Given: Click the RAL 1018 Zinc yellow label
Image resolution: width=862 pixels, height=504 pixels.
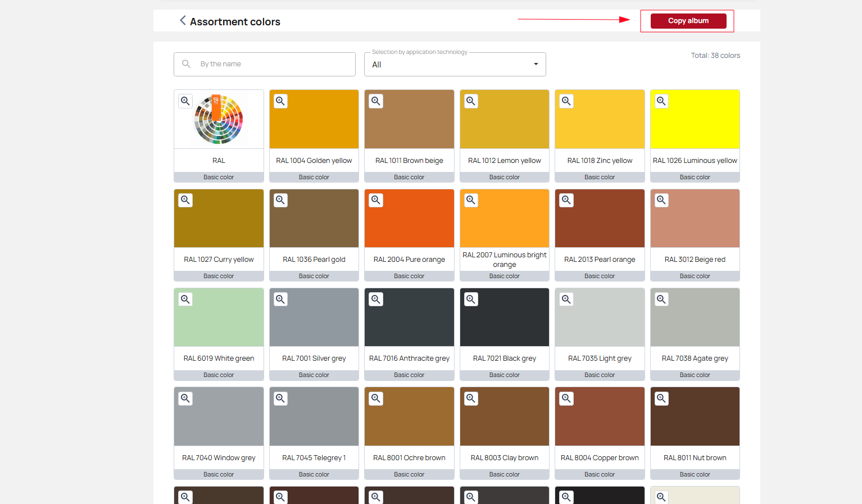Looking at the screenshot, I should [x=600, y=161].
